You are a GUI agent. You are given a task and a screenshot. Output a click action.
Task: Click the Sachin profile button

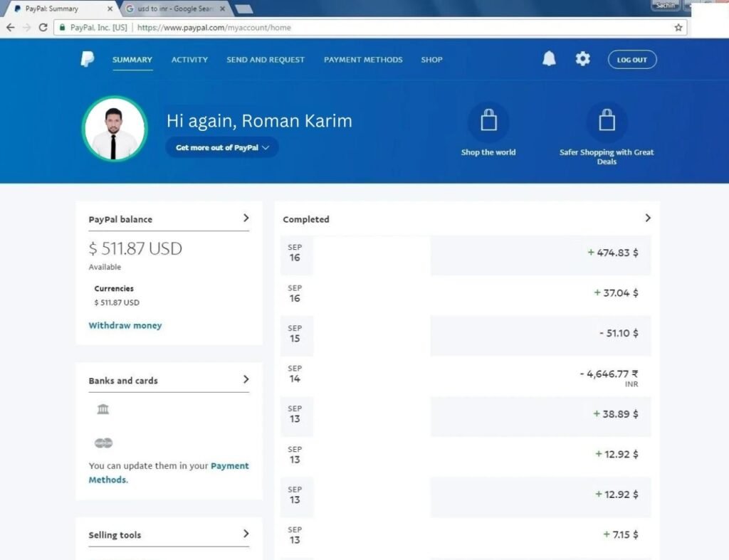click(x=666, y=5)
